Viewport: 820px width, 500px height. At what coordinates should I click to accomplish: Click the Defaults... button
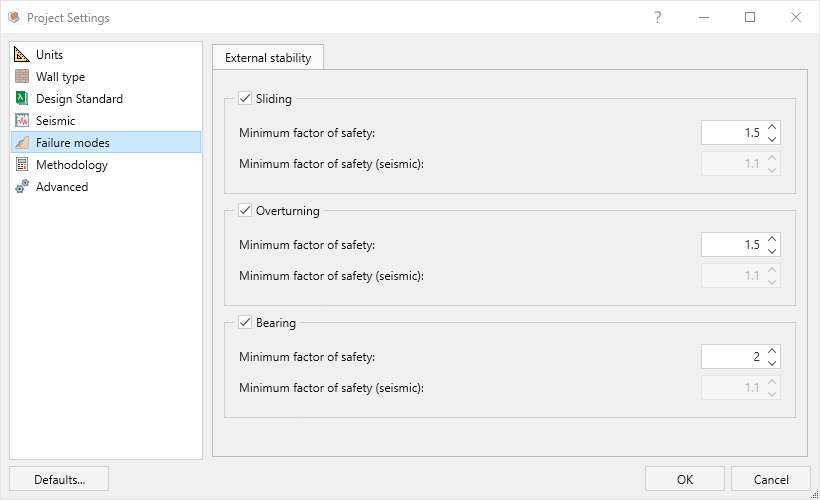[x=59, y=479]
